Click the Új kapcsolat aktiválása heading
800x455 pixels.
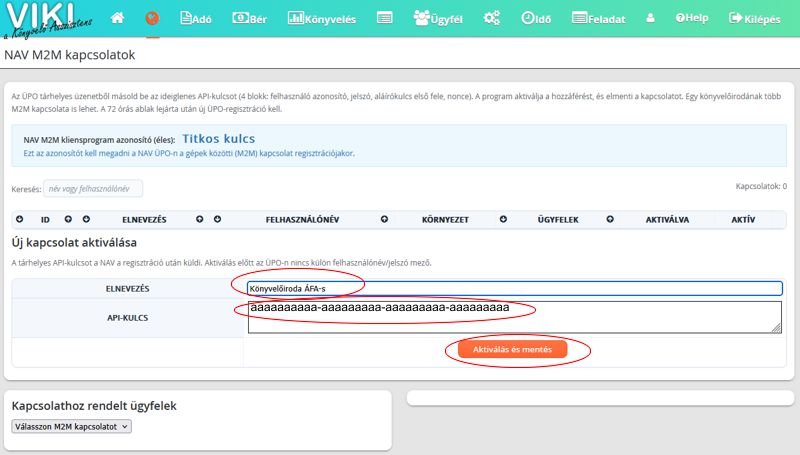point(74,242)
